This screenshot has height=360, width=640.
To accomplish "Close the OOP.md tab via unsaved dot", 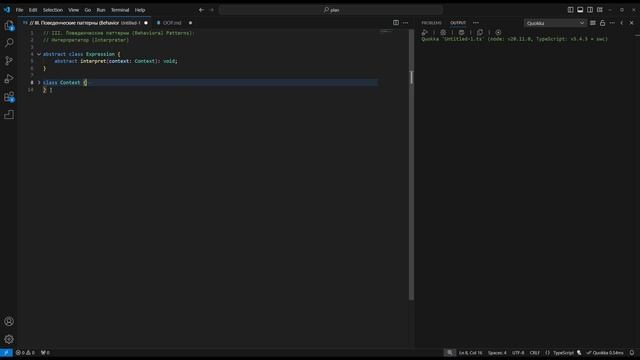I will pyautogui.click(x=190, y=23).
